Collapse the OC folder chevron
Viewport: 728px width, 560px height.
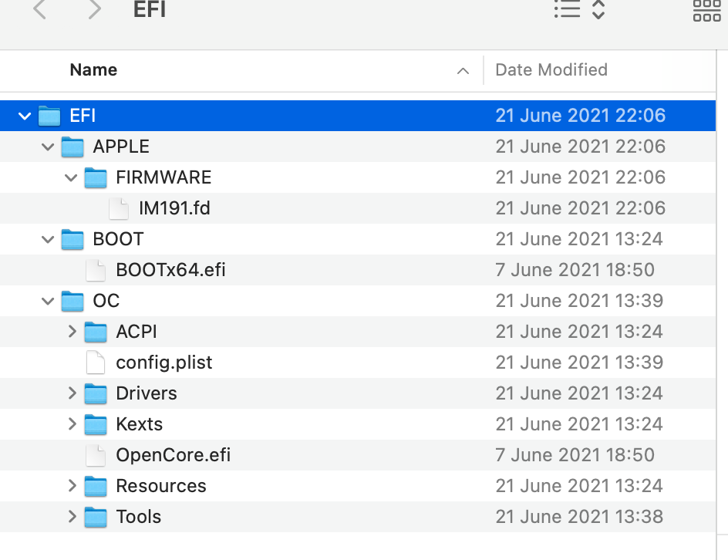click(x=48, y=301)
